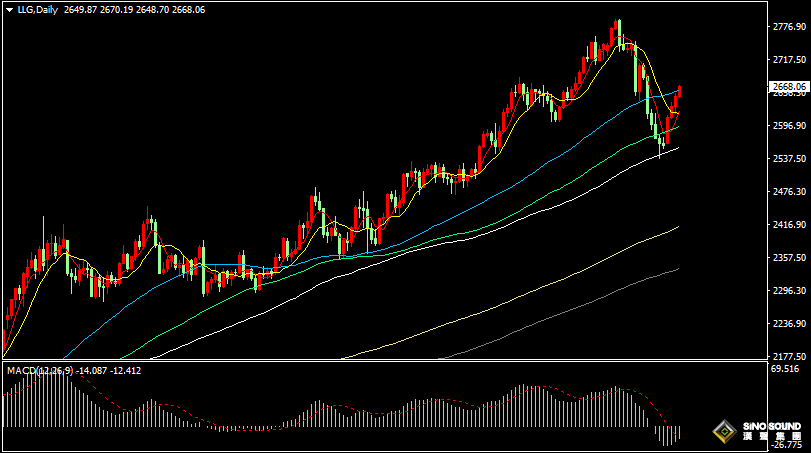Click price axis label 2776.90
This screenshot has height=453, width=811.
(x=789, y=26)
